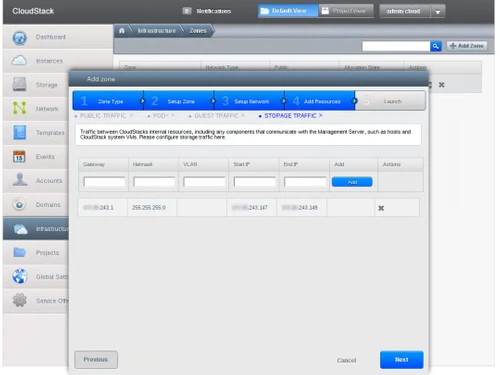Click the Service Offerings gear icon

[19, 300]
